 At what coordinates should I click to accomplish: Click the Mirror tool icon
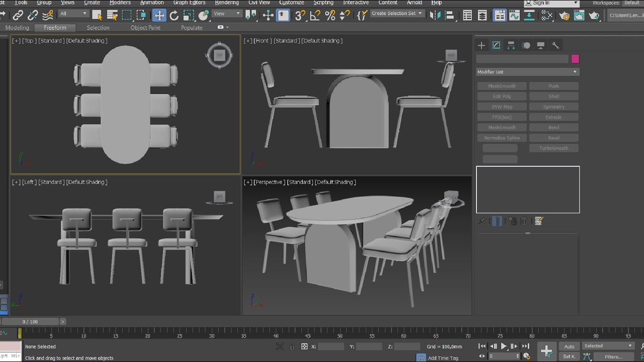tap(436, 16)
